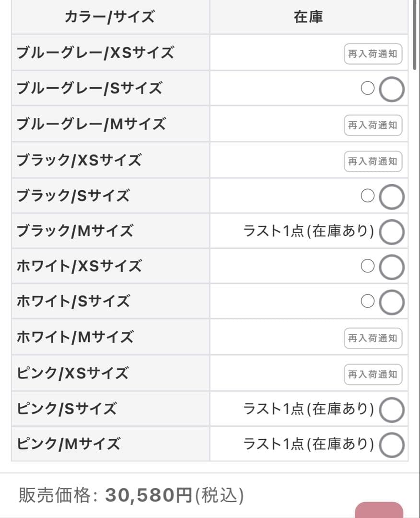Viewport: 420px width, 518px height.
Task: Pick the ホワイト/Sサイズ radio button
Action: point(392,302)
